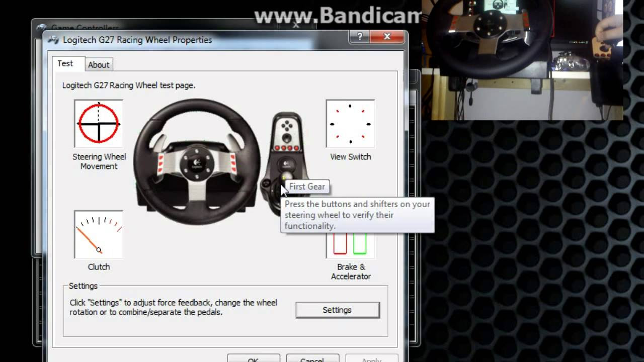Click the 'Steering Wheel Movement' label

[99, 161]
